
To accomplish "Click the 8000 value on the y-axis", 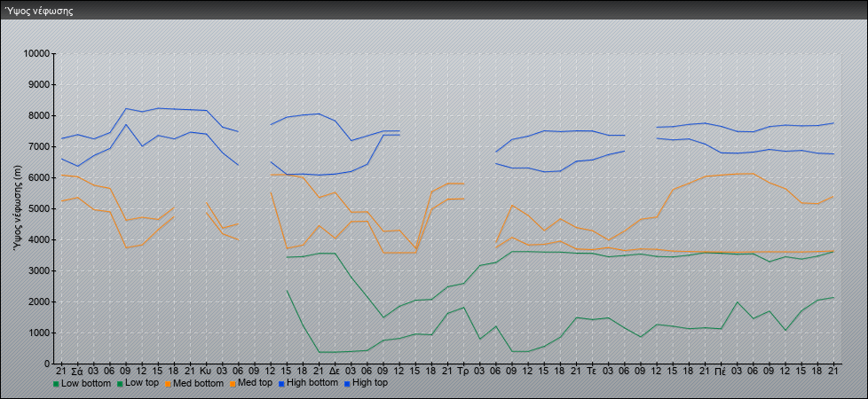I will pos(39,115).
